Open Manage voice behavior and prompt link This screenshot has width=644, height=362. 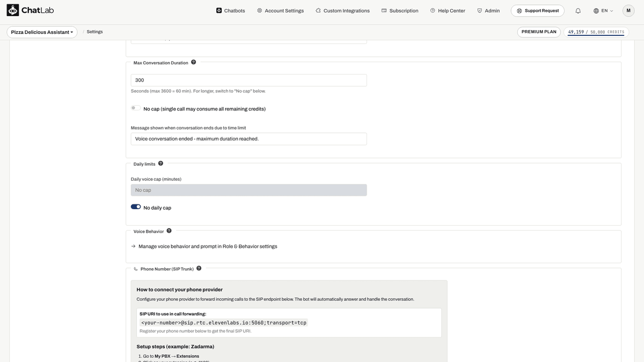(208, 247)
